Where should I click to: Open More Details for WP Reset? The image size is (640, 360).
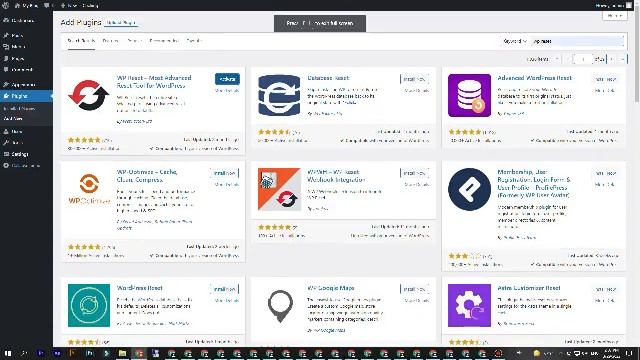[227, 91]
